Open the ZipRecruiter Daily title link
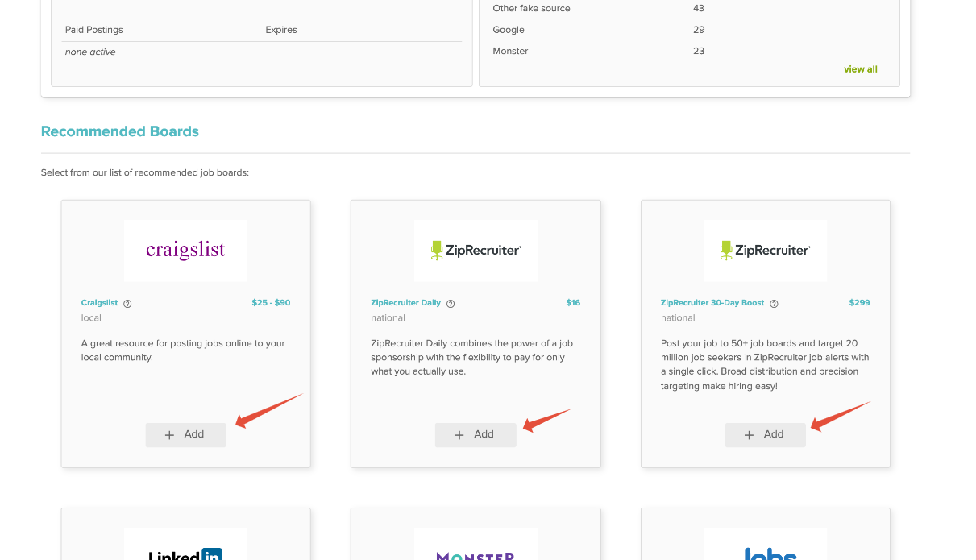This screenshot has width=976, height=560. click(405, 303)
